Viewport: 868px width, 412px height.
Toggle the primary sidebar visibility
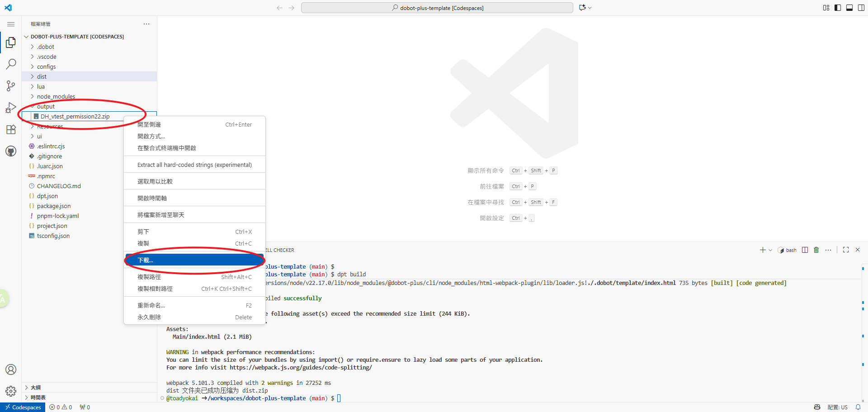pyautogui.click(x=838, y=8)
